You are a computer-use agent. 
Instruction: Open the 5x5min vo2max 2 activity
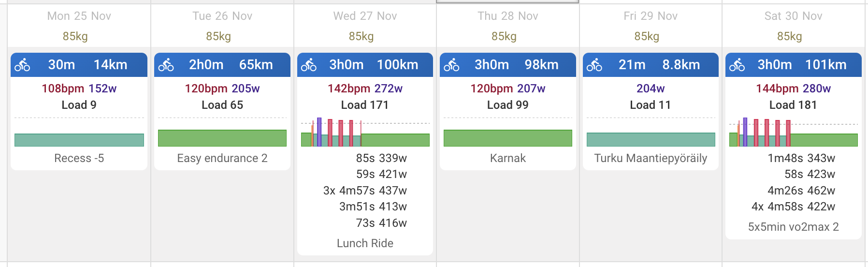(x=793, y=227)
